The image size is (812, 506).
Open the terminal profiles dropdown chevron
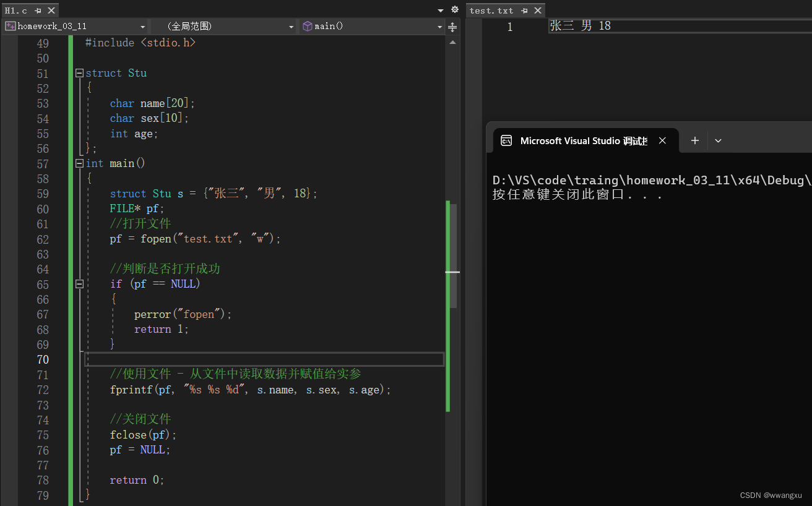click(718, 140)
